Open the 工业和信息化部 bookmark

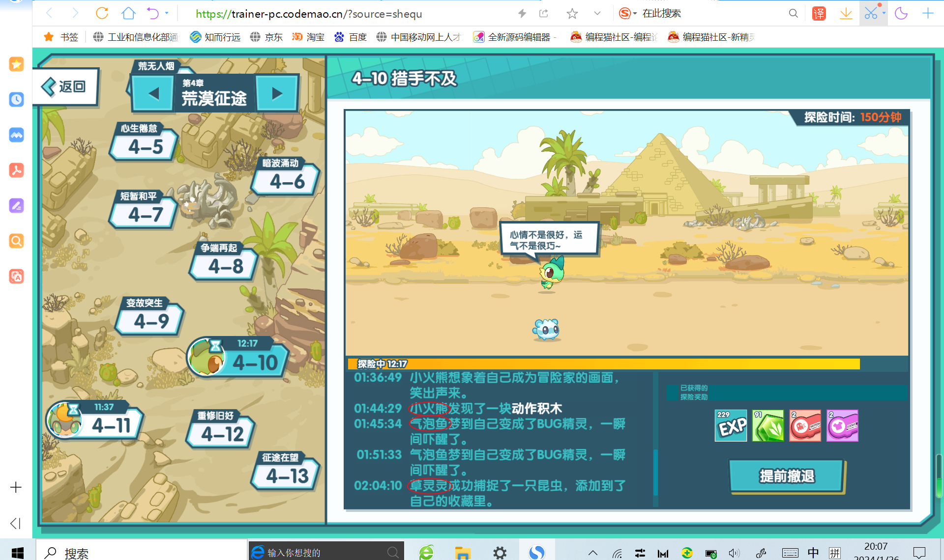(x=136, y=37)
